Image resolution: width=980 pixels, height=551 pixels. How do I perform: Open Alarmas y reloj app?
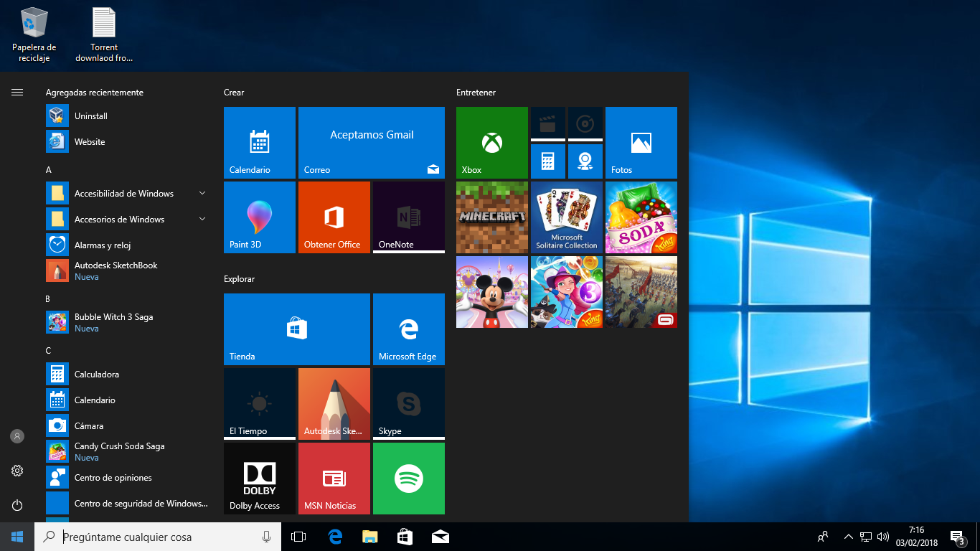click(128, 245)
